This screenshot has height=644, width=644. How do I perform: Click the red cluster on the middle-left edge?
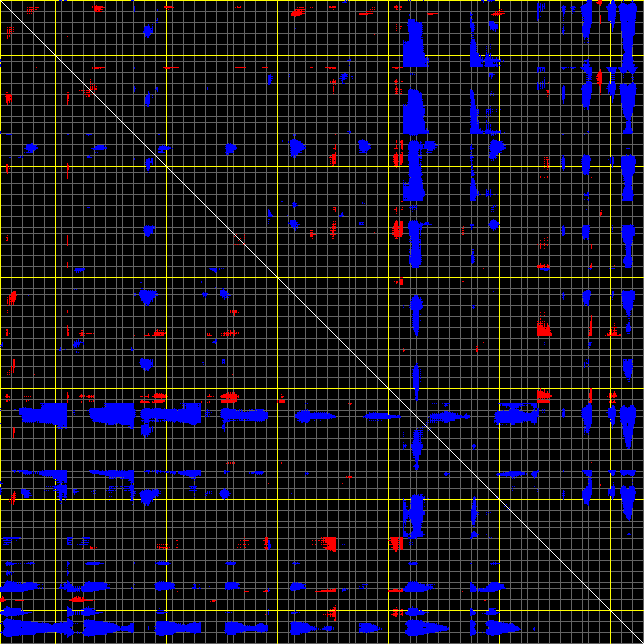(x=12, y=297)
